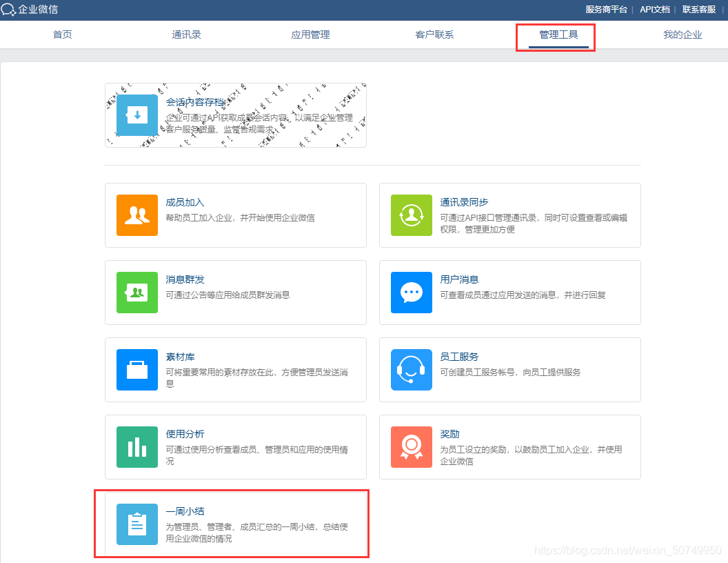Click the 成员加入 title
The height and width of the screenshot is (563, 728).
pos(185,202)
